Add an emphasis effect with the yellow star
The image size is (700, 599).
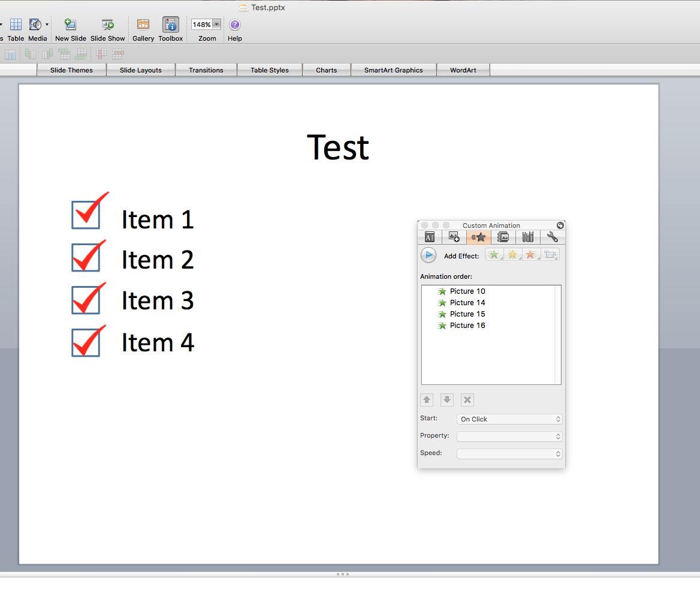tap(511, 254)
